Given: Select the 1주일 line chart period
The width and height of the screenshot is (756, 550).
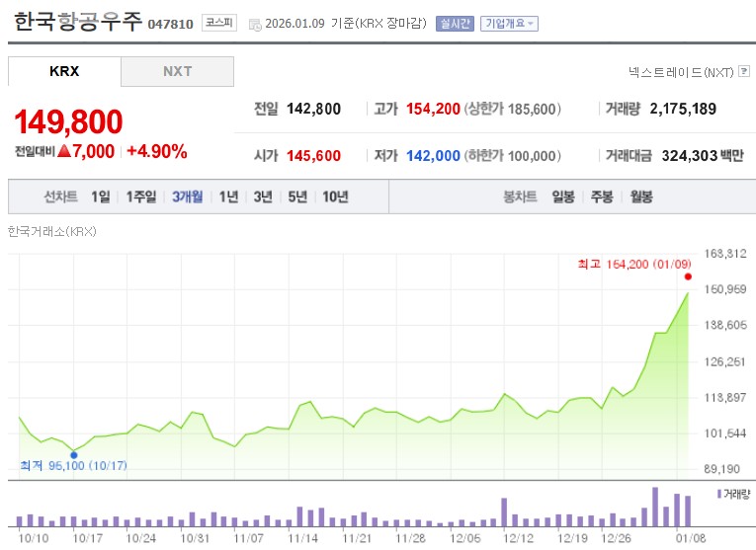Looking at the screenshot, I should click(141, 196).
